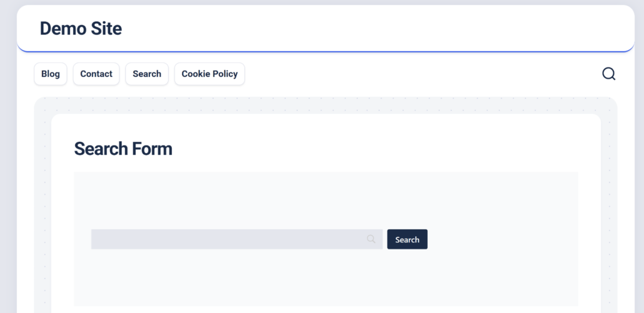Click white card margin beside Search Form heading

pyautogui.click(x=375, y=149)
